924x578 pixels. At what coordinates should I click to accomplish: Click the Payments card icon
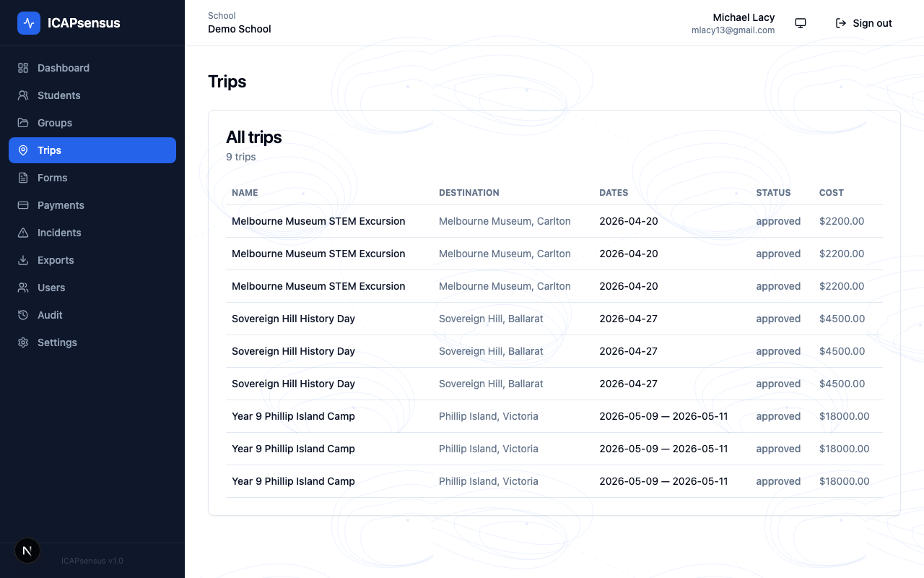coord(23,205)
